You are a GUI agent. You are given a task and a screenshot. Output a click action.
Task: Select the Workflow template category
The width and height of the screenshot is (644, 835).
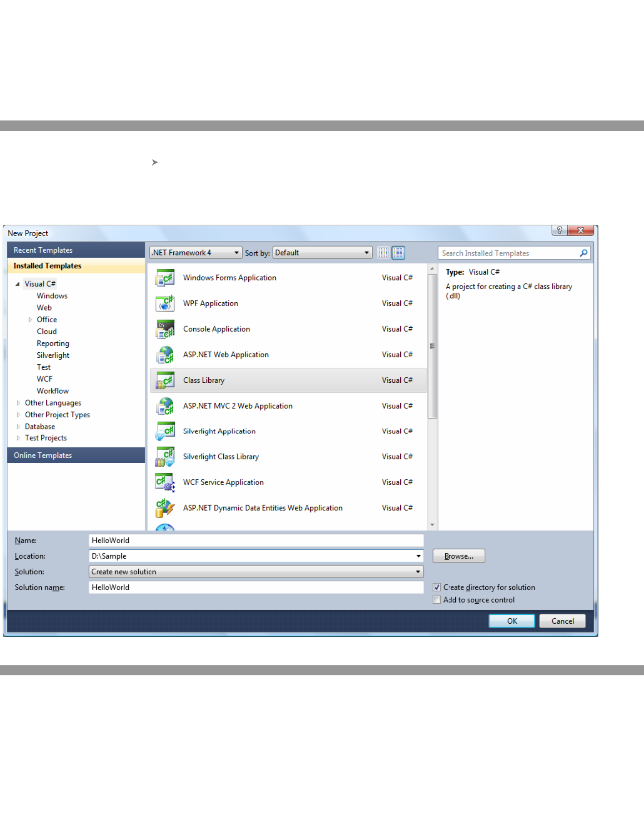[x=52, y=391]
